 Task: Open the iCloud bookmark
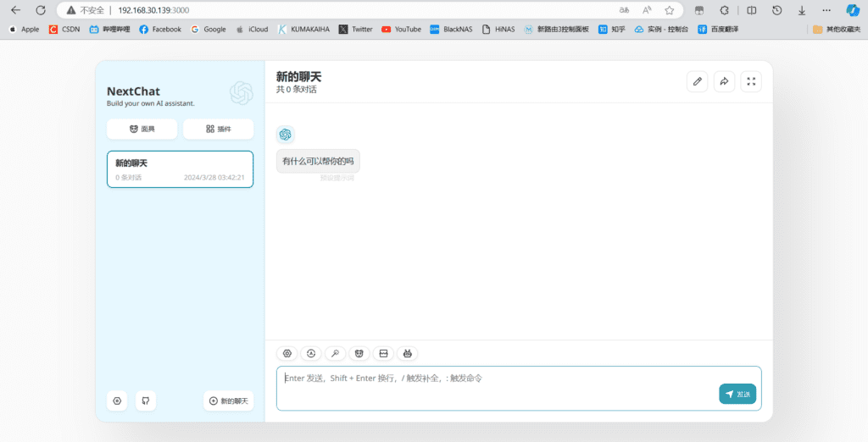[x=252, y=30]
